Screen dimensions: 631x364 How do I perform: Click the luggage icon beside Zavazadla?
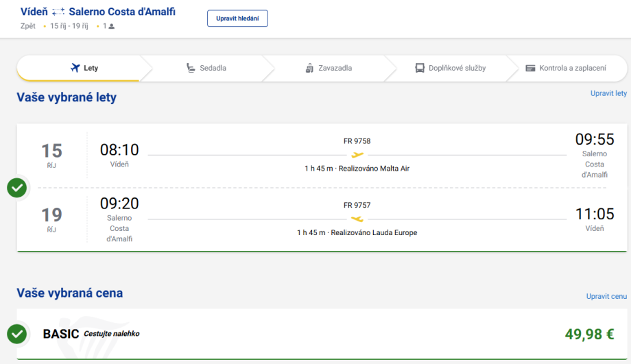pyautogui.click(x=309, y=68)
